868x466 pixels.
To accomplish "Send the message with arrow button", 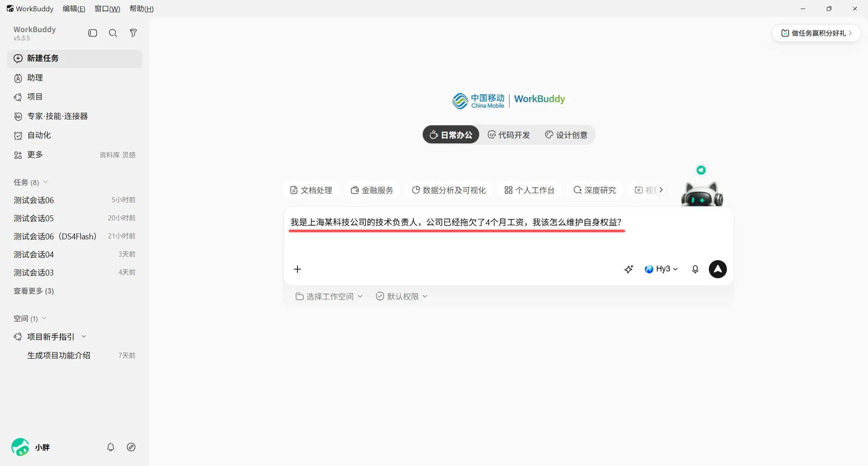I will coord(718,269).
